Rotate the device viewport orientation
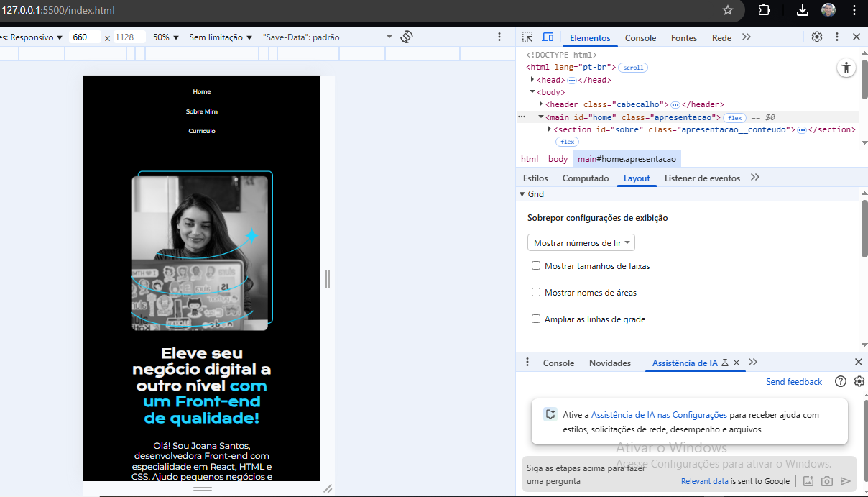 [x=407, y=37]
